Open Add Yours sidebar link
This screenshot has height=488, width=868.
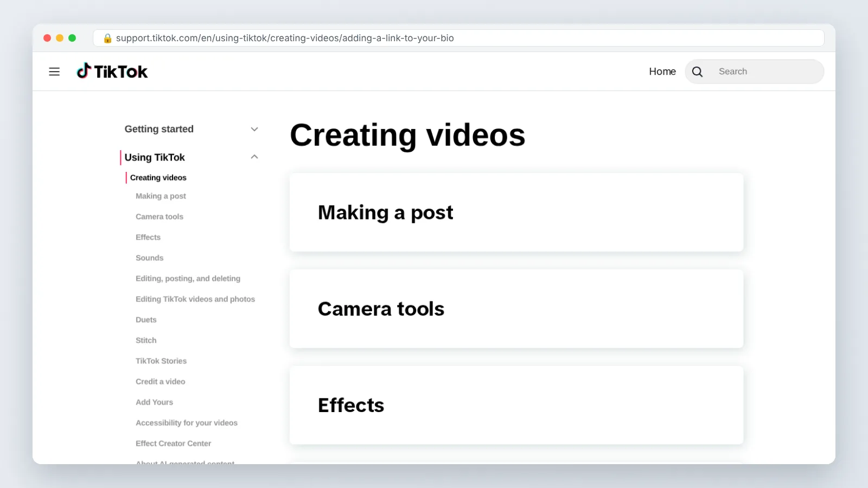point(154,402)
